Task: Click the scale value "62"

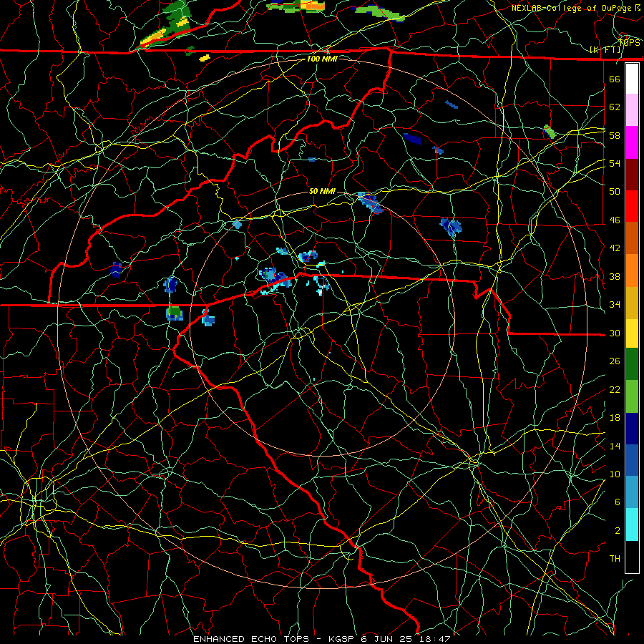Action: click(x=615, y=107)
